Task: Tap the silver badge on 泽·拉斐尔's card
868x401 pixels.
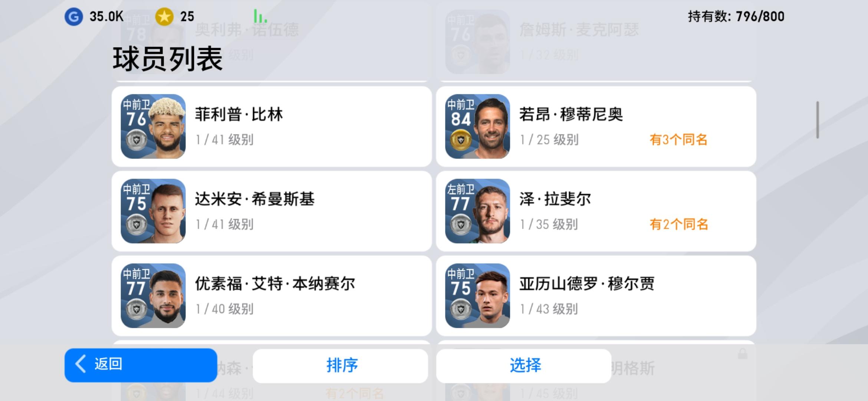Action: [461, 225]
